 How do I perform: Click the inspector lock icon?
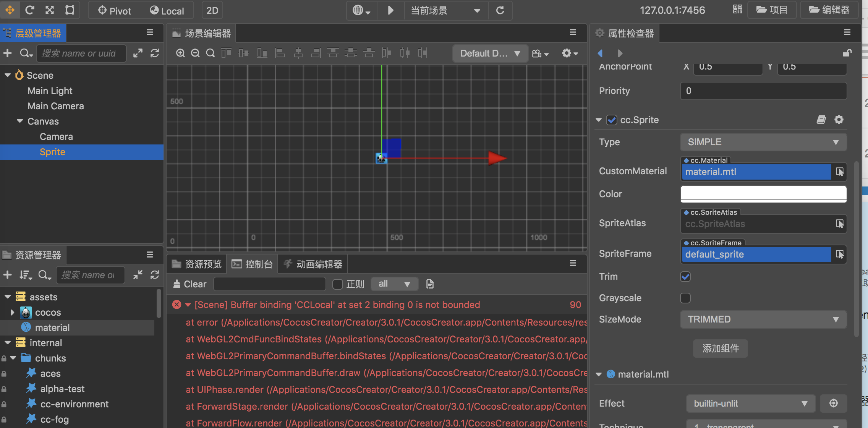[847, 53]
